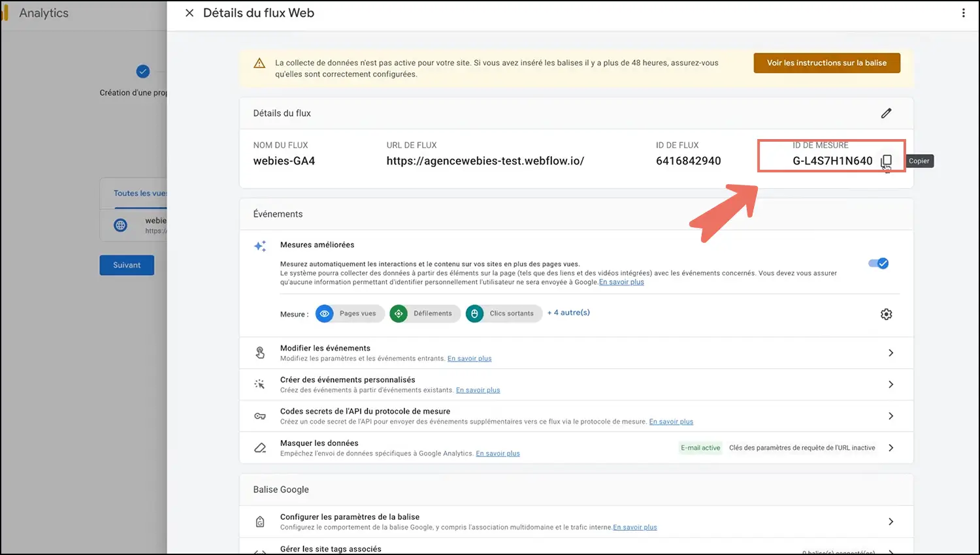The image size is (980, 555).
Task: Click the stream ID 6416842940
Action: pyautogui.click(x=688, y=161)
